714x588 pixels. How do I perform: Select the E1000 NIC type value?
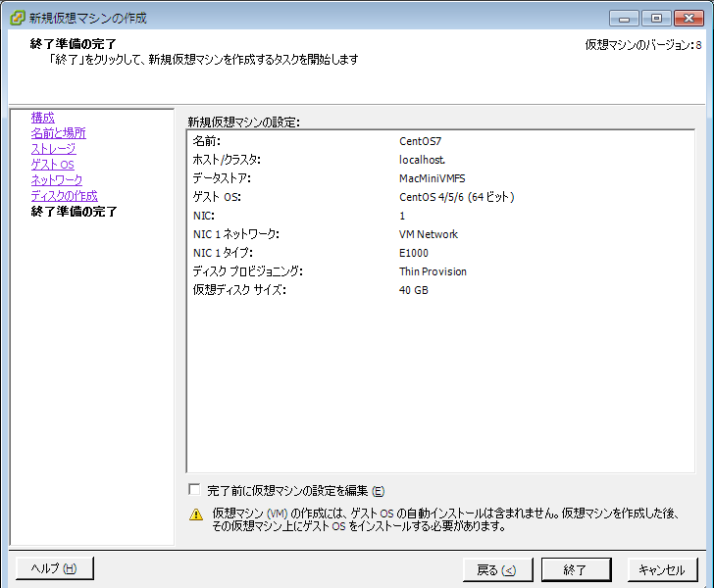[x=414, y=253]
